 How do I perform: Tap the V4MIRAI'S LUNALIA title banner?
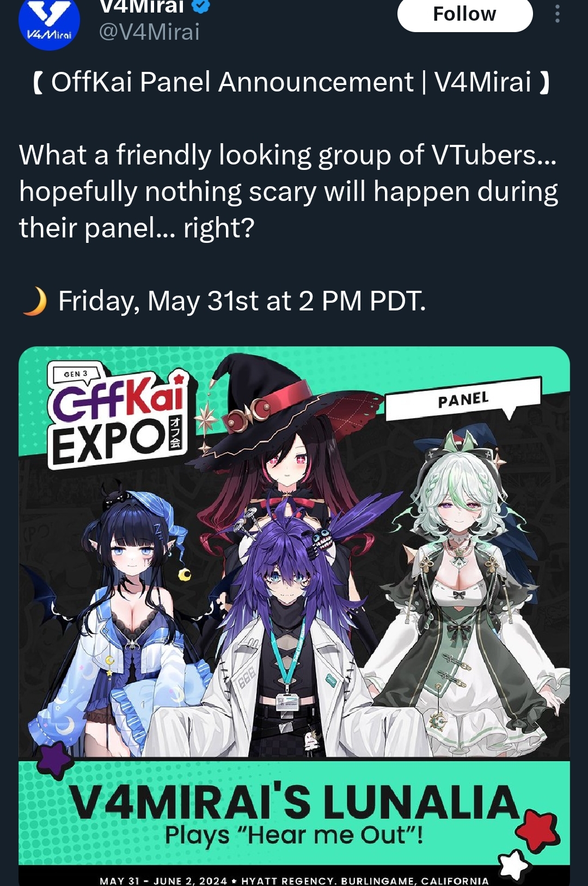click(x=294, y=812)
